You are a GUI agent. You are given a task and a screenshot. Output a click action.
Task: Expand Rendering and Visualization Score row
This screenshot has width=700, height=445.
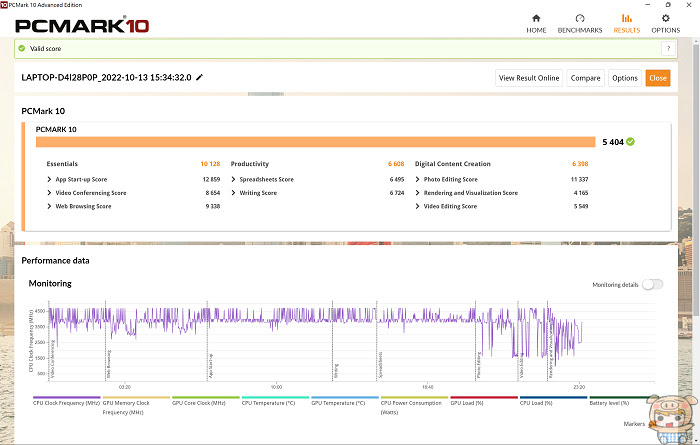pos(417,193)
